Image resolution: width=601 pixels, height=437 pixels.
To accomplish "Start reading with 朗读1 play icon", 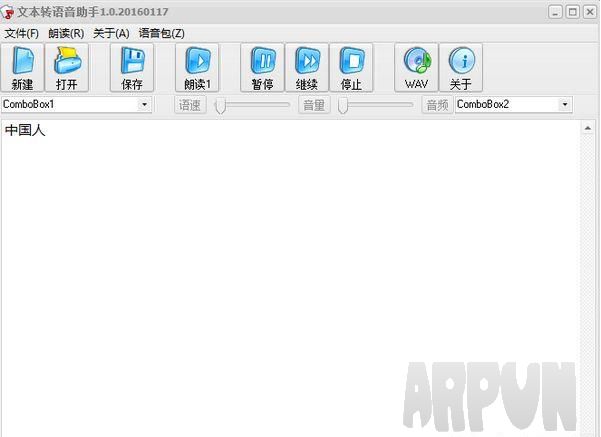I will pos(197,68).
